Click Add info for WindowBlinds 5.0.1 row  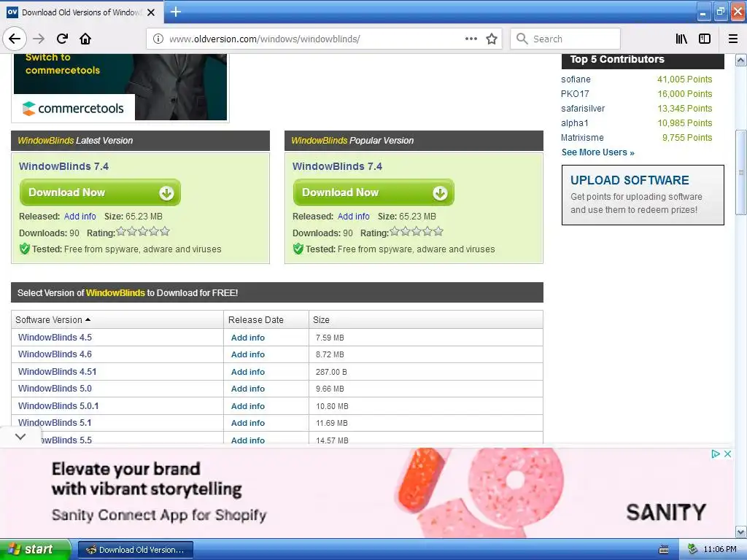click(x=248, y=406)
